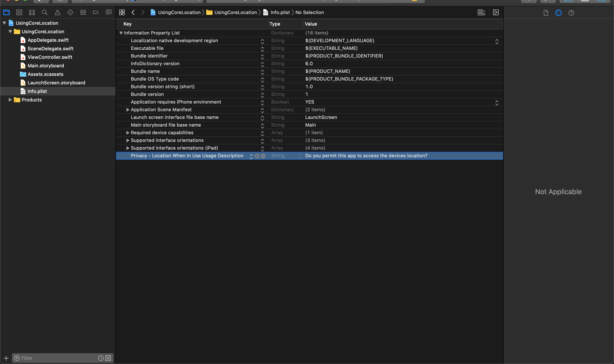Add a row below the Privacy key

click(257, 156)
